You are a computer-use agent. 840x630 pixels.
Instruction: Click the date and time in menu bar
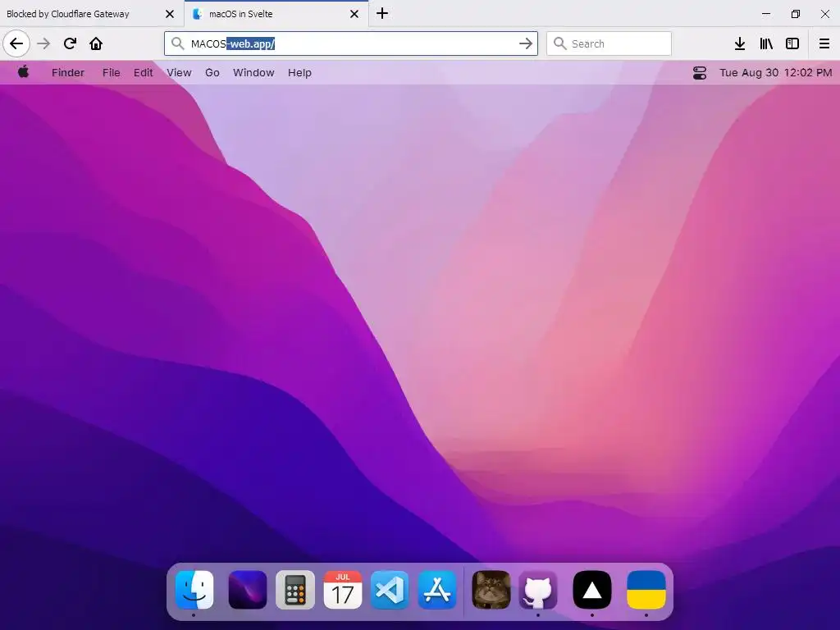pos(776,72)
